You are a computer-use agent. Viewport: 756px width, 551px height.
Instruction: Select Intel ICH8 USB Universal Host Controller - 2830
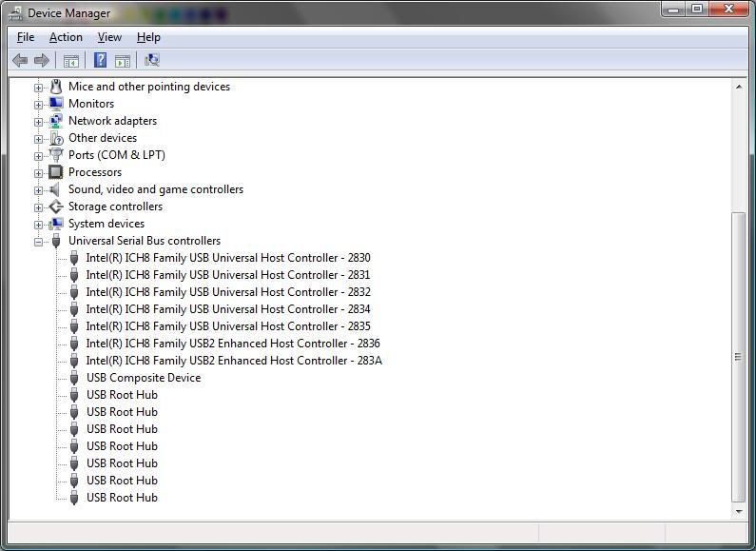[228, 258]
